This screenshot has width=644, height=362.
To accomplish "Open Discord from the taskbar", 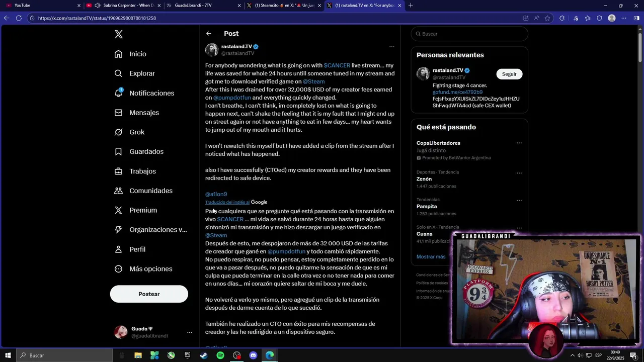I will click(x=253, y=355).
